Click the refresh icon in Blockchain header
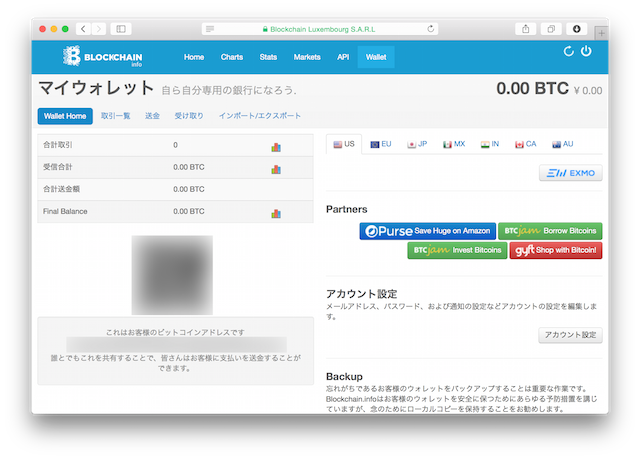 [569, 51]
